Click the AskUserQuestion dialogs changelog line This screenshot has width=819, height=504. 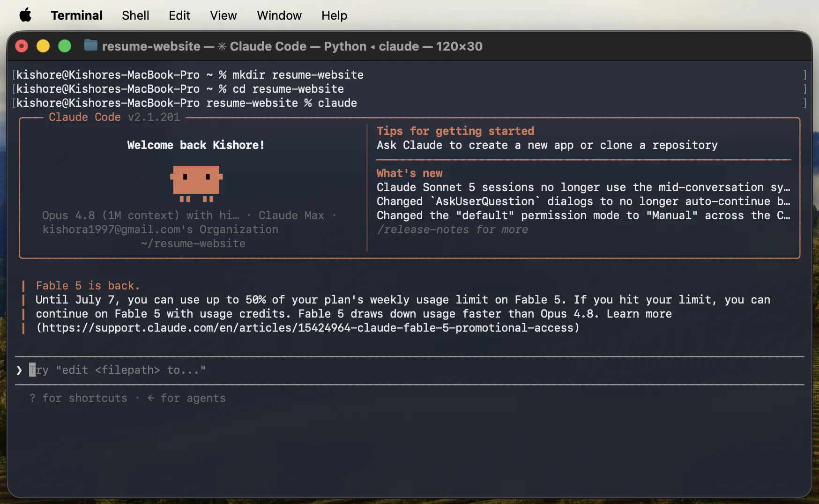pos(583,201)
